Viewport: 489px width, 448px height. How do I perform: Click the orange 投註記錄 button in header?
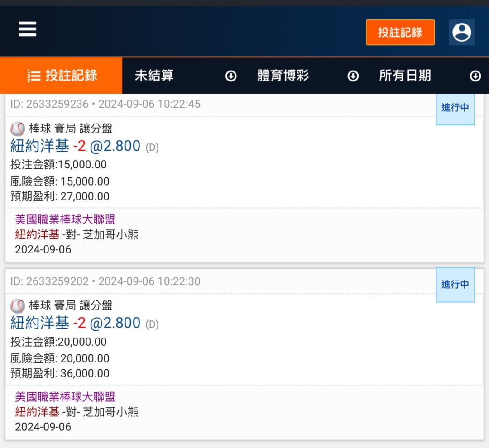coord(400,33)
